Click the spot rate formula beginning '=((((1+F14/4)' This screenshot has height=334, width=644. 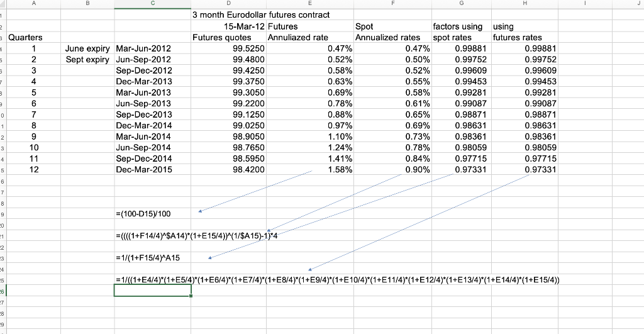(197, 236)
